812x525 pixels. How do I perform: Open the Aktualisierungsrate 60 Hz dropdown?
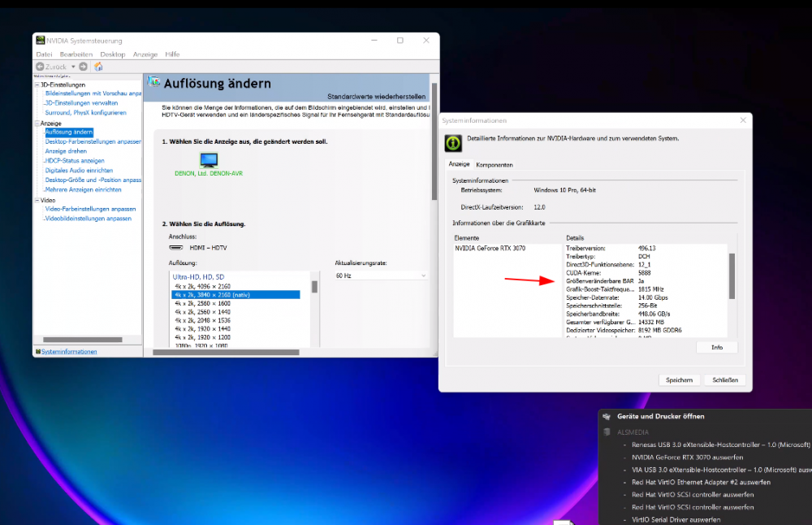pyautogui.click(x=381, y=276)
